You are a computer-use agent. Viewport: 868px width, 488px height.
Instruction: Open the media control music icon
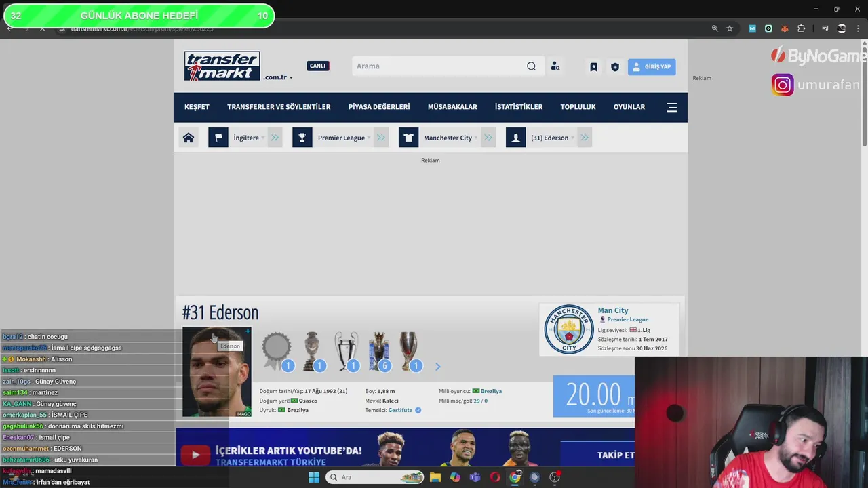(x=825, y=28)
